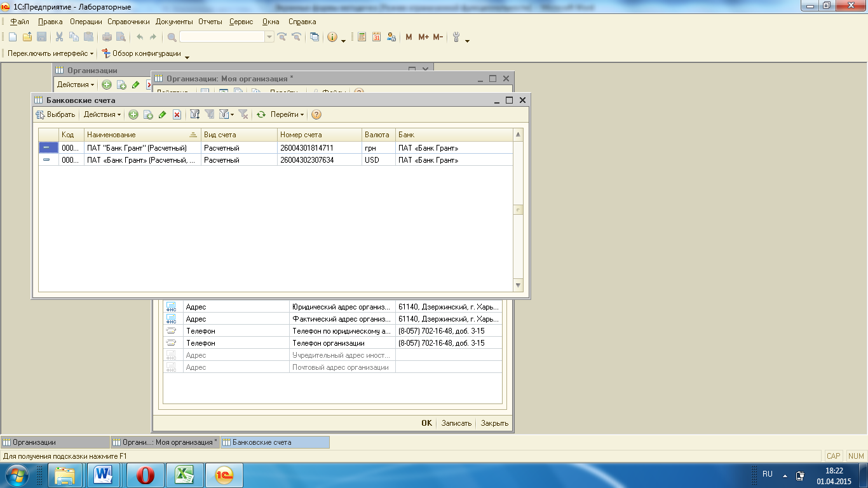Click the Cut scissors icon
This screenshot has height=488, width=868.
(59, 37)
